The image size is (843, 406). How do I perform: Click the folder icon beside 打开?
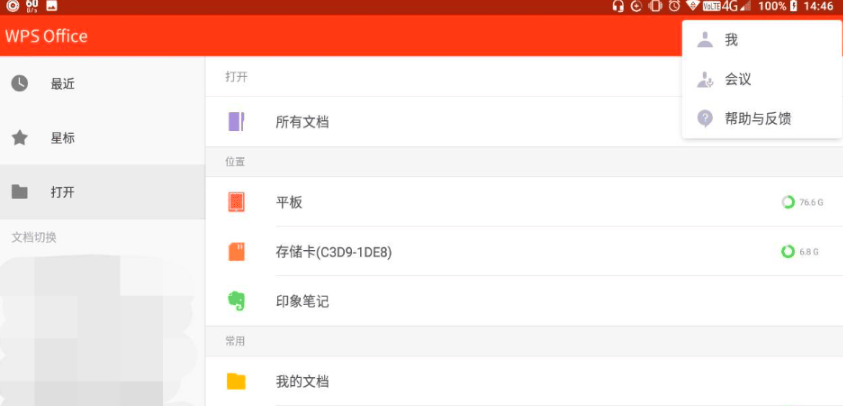point(20,191)
